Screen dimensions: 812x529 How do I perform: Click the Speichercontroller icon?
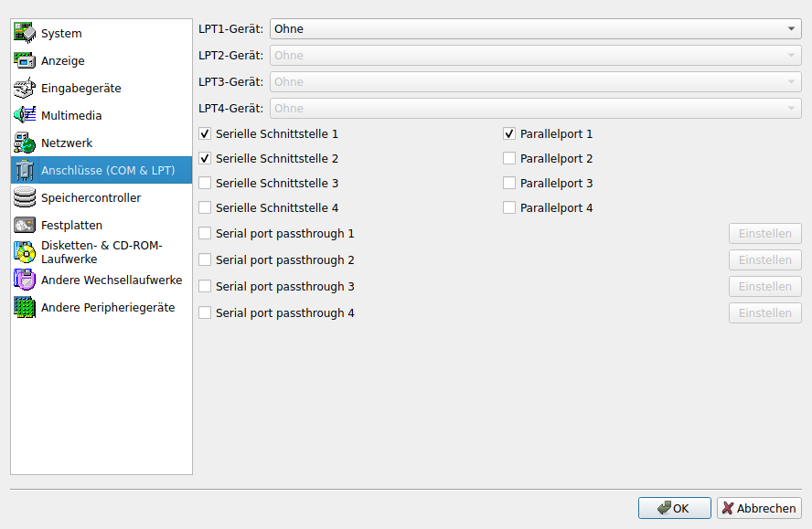click(x=25, y=198)
